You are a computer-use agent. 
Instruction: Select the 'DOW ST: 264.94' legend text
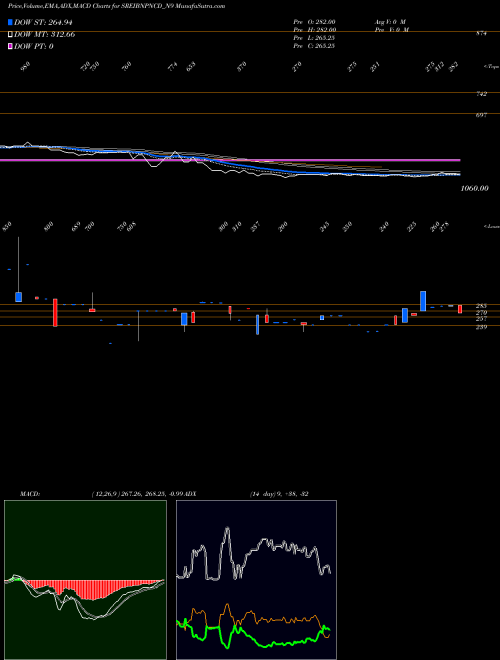tap(43, 22)
